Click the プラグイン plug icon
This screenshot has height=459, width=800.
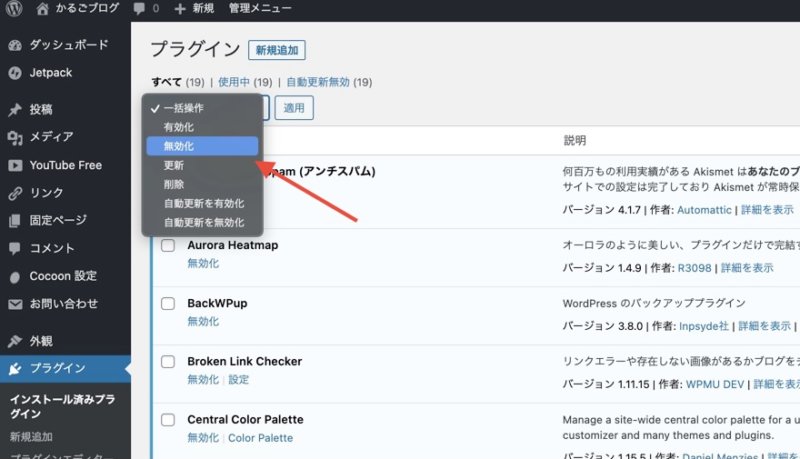(15, 368)
